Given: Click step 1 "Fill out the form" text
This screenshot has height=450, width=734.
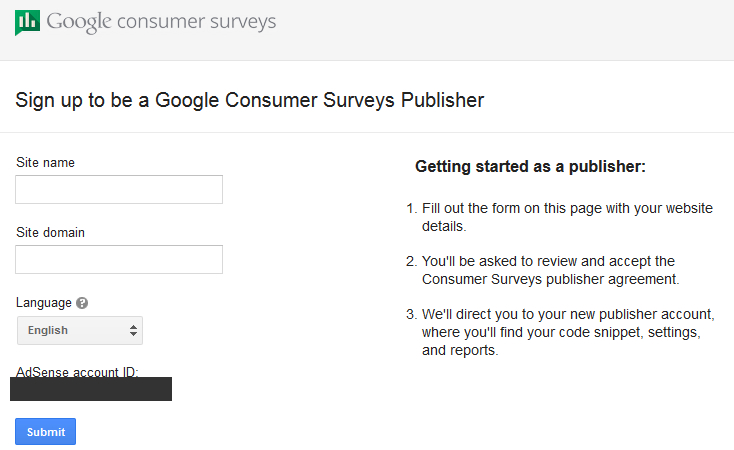Looking at the screenshot, I should pyautogui.click(x=566, y=217).
